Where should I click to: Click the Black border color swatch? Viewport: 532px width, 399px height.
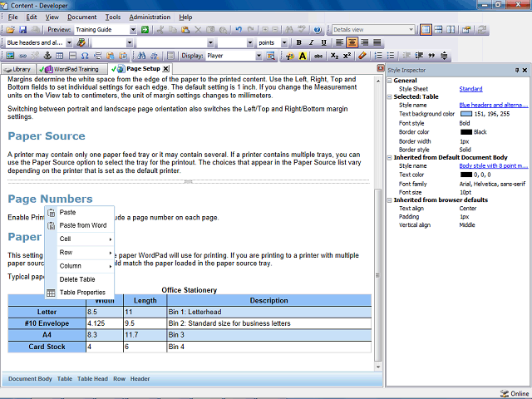click(x=466, y=132)
